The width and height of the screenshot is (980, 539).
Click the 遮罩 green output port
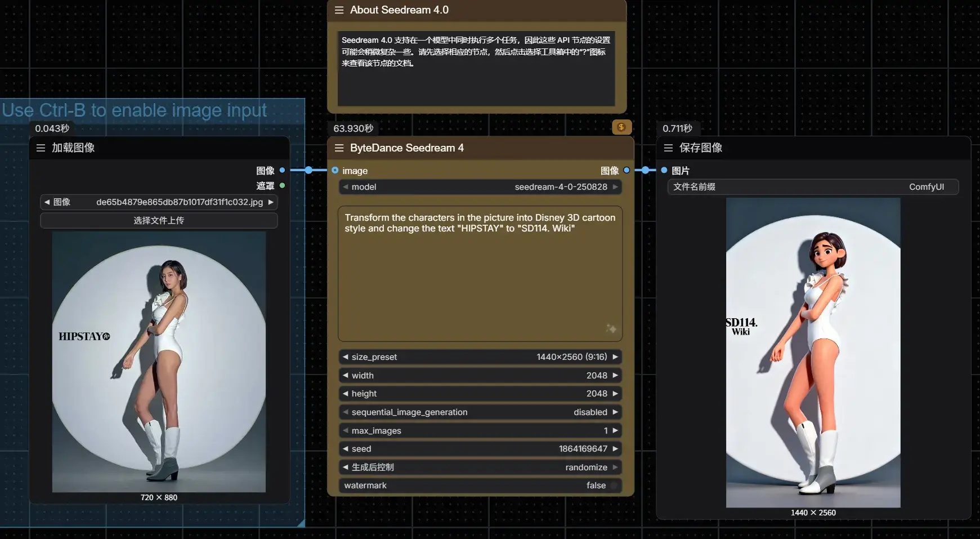pos(282,185)
